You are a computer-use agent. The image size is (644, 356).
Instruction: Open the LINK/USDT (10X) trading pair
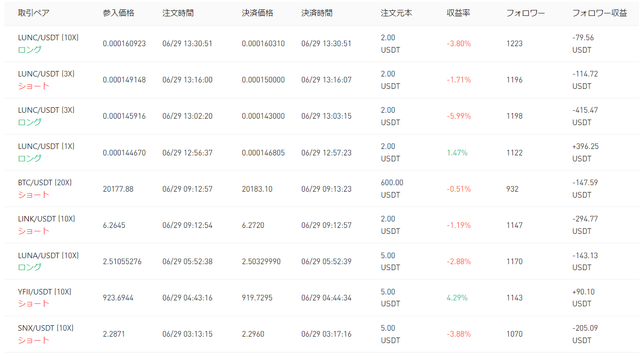coord(46,219)
